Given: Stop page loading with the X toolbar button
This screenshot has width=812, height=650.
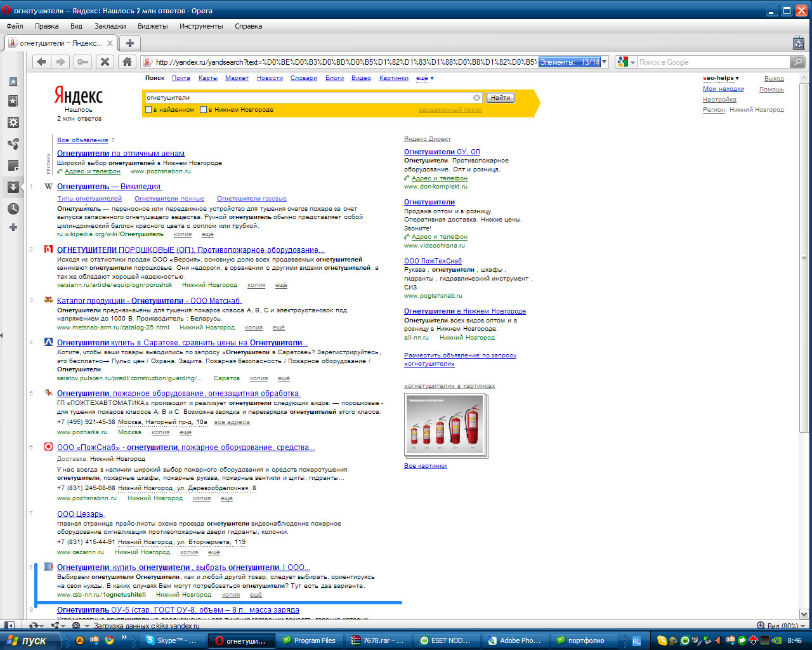Looking at the screenshot, I should tap(105, 62).
